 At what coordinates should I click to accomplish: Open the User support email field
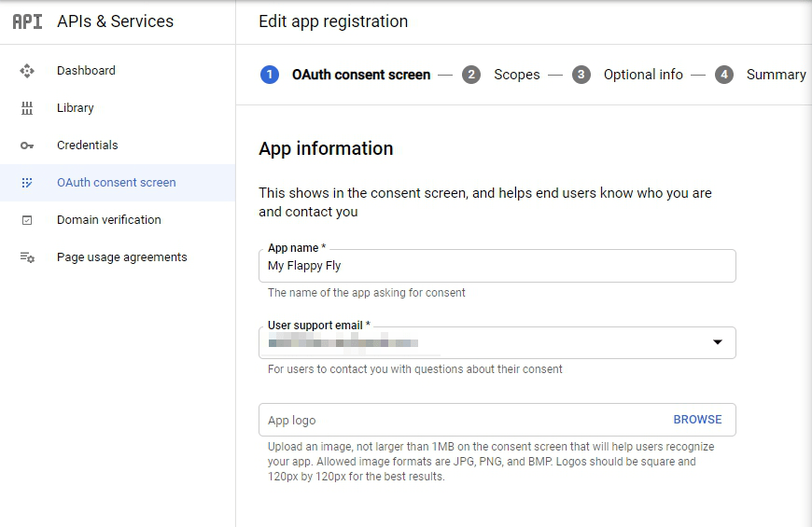click(485, 343)
